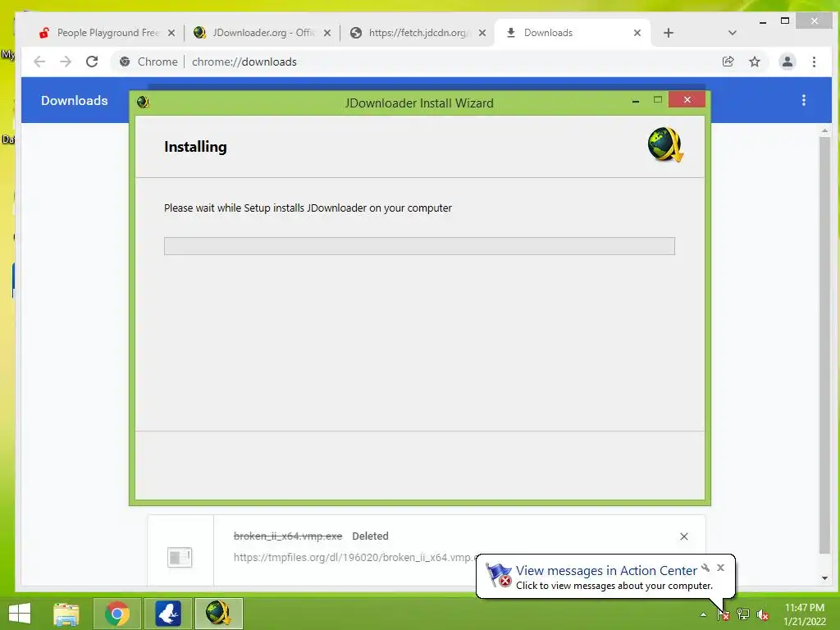Close the People Playground tab

[x=171, y=33]
